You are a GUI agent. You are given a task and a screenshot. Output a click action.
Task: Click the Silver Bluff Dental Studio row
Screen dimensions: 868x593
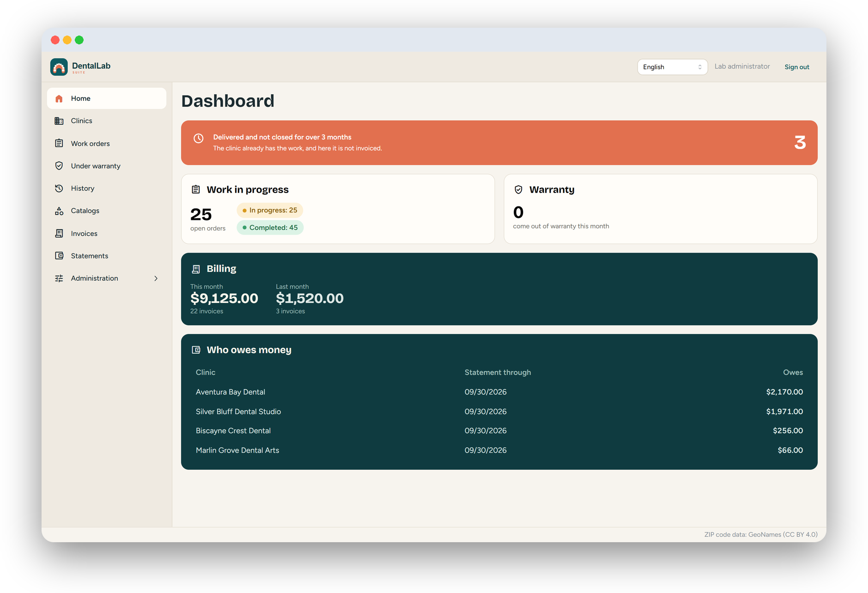pyautogui.click(x=499, y=411)
